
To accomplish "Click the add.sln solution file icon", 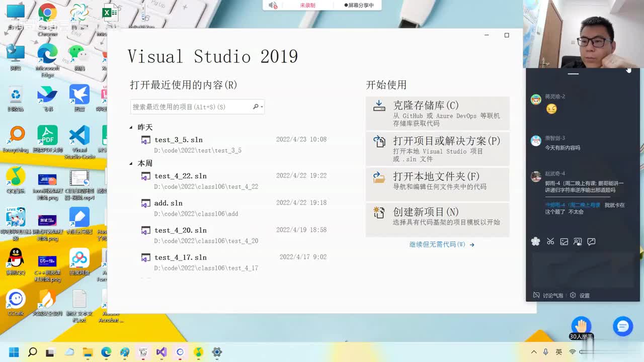I will 145,204.
